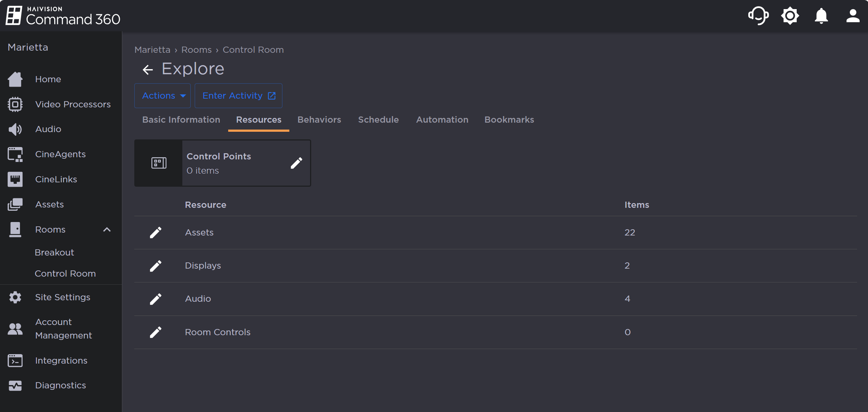Click the support headset icon
This screenshot has height=412, width=868.
758,16
